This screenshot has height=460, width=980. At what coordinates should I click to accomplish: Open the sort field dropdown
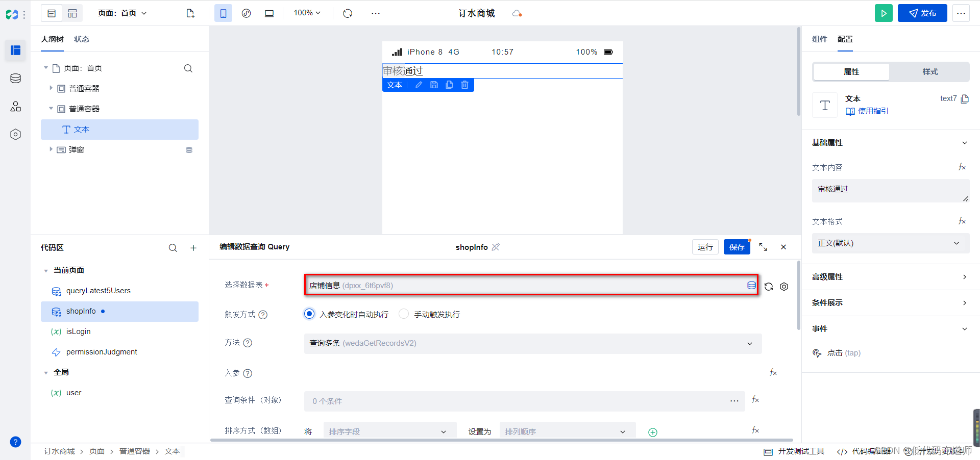click(x=389, y=431)
